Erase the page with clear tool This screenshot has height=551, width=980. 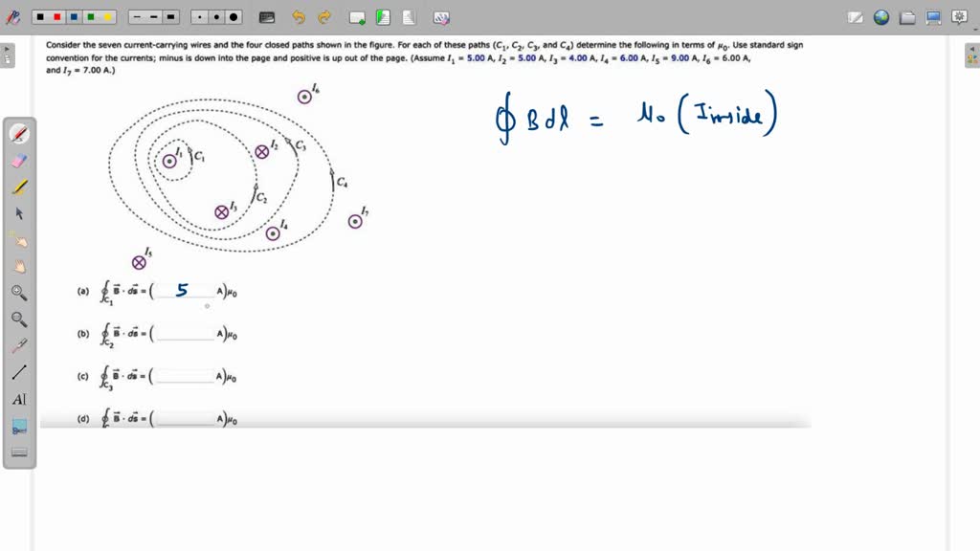pos(441,18)
